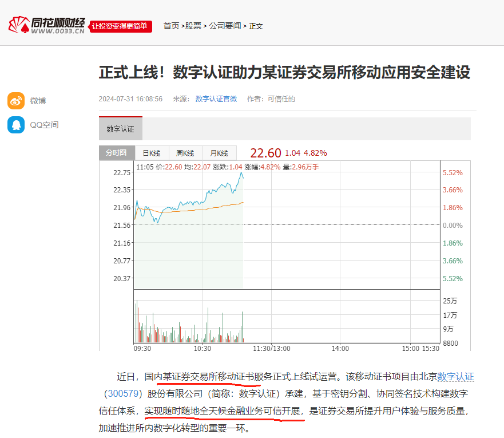Viewport: 504px width, 438px height.
Task: Share the article via QQ空间 icon
Action: [x=16, y=125]
